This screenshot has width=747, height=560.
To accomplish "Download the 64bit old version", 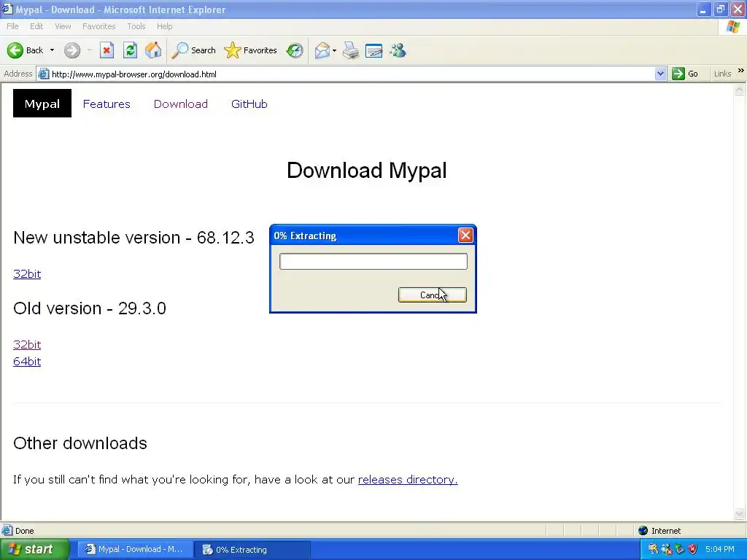I will click(27, 362).
